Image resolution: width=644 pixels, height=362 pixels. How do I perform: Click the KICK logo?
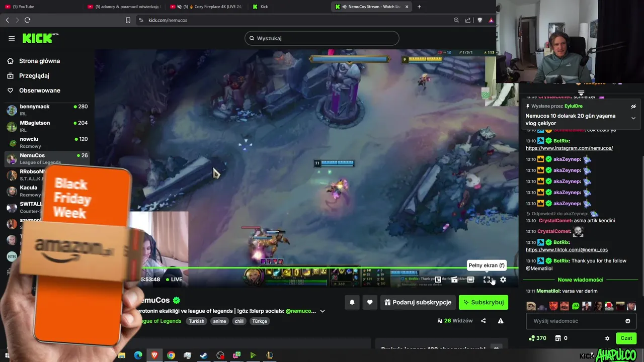[x=40, y=38]
